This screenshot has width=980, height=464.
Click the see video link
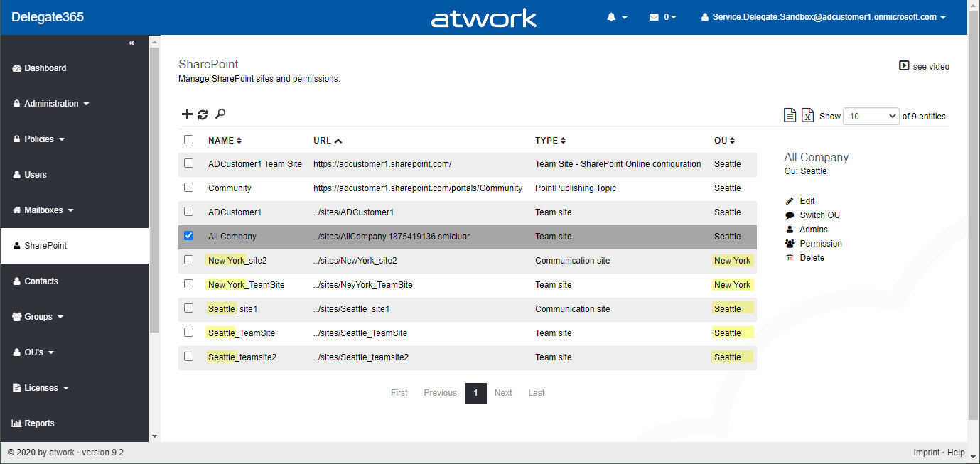pos(924,66)
